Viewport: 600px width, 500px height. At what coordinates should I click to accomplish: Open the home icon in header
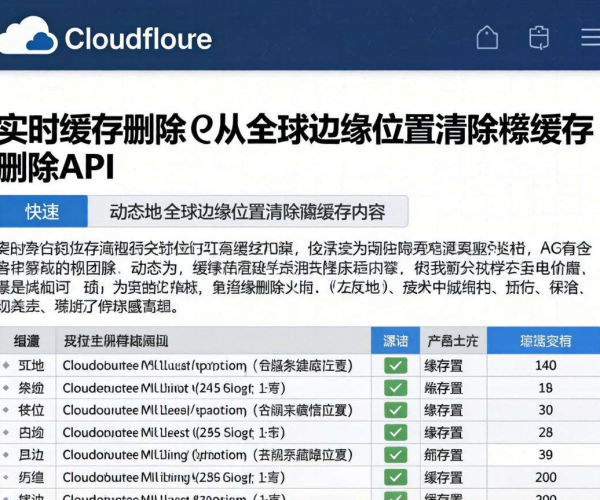487,37
